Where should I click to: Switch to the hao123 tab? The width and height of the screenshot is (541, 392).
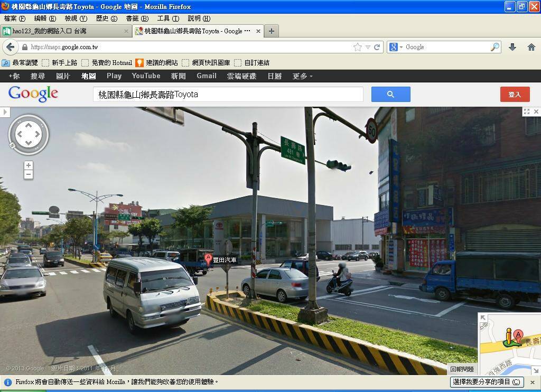tap(66, 31)
